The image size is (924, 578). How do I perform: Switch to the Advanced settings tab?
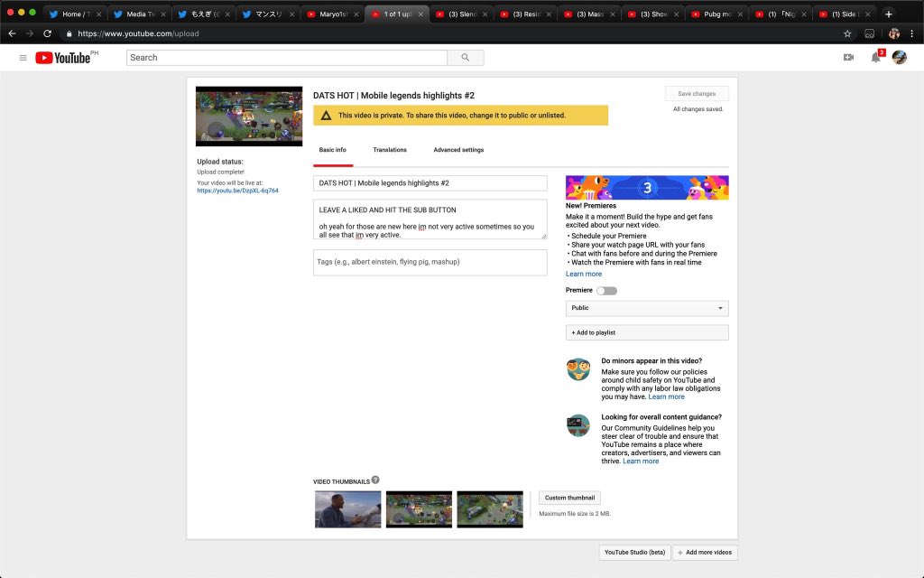click(458, 150)
